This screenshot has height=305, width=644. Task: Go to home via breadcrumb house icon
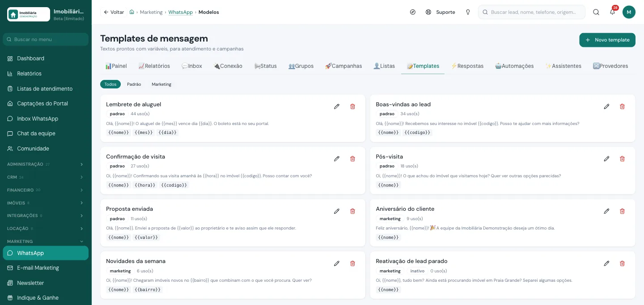click(132, 12)
